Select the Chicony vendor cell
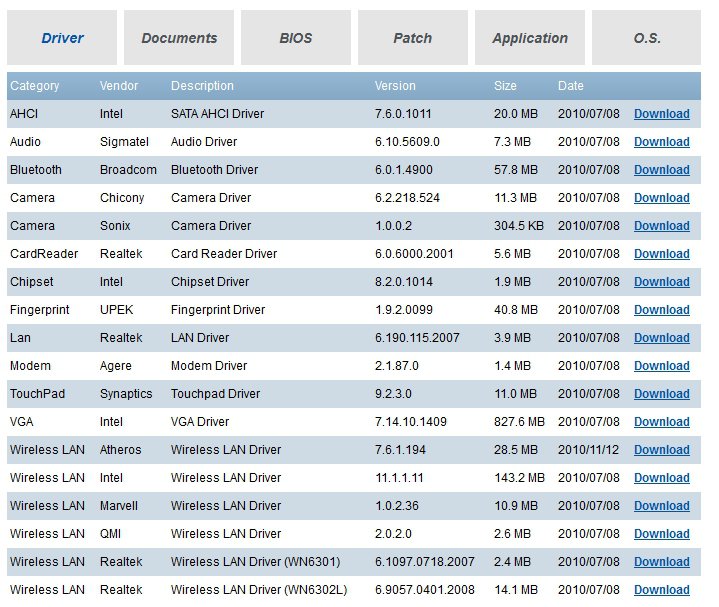This screenshot has width=719, height=607. (122, 198)
